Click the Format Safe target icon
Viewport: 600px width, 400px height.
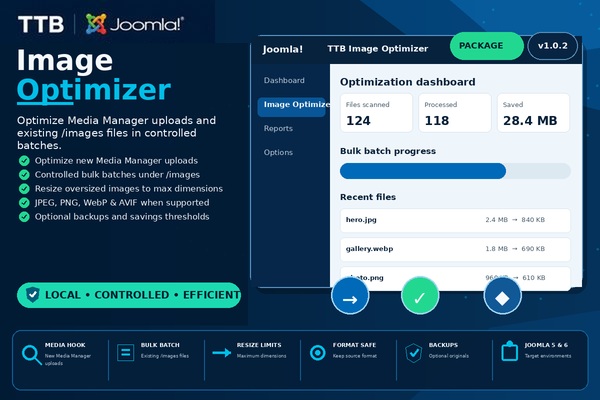point(318,353)
